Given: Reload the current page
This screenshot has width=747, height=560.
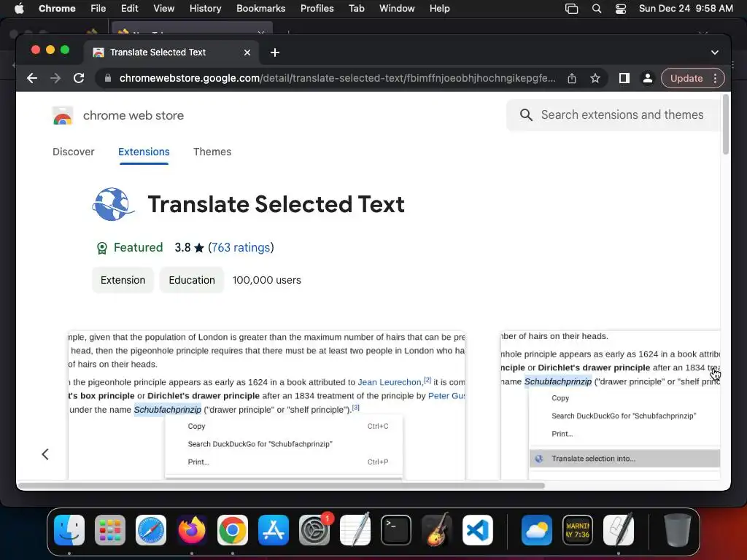Looking at the screenshot, I should [x=79, y=78].
